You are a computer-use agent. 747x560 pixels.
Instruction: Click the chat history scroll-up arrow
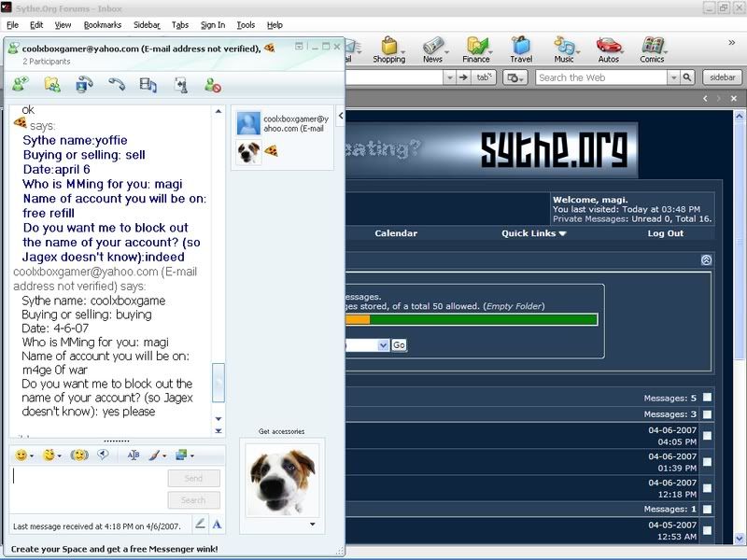tap(218, 111)
